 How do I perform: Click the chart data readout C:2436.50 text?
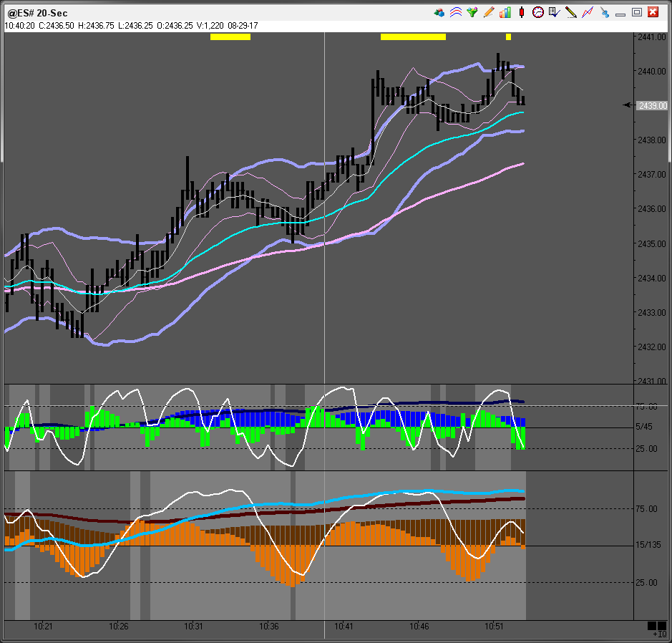coord(57,26)
